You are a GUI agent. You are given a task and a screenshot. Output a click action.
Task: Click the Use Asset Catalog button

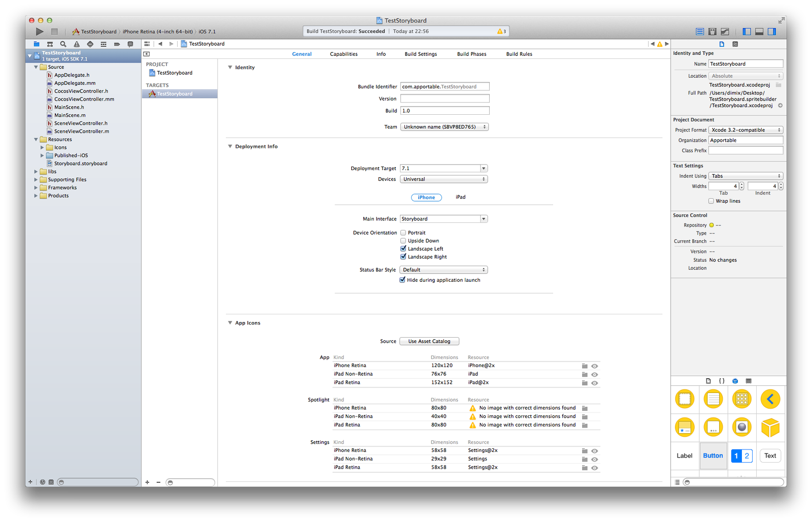(429, 341)
